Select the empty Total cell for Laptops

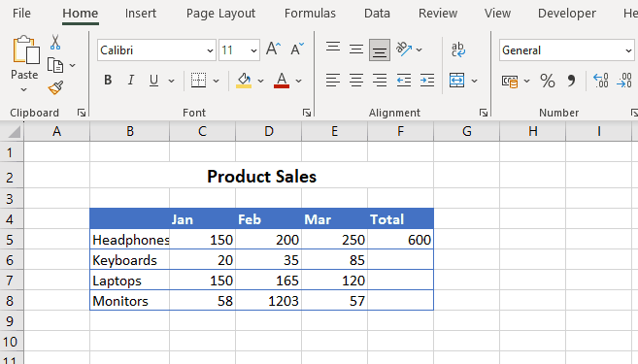point(400,281)
